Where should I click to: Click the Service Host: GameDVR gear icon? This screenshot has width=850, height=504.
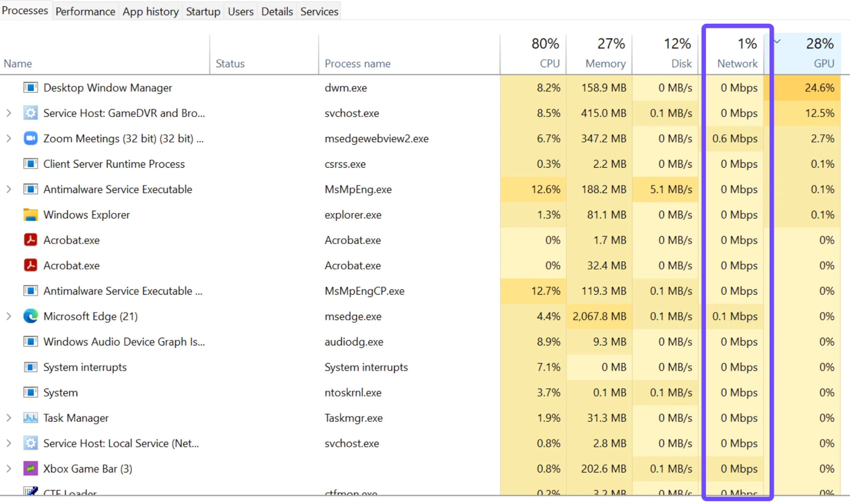30,113
